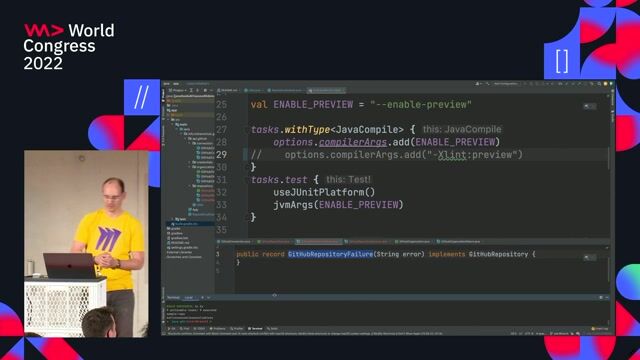This screenshot has width=640, height=360.
Task: Click ENABLE_PREVIEW constant on line 25
Action: (313, 104)
